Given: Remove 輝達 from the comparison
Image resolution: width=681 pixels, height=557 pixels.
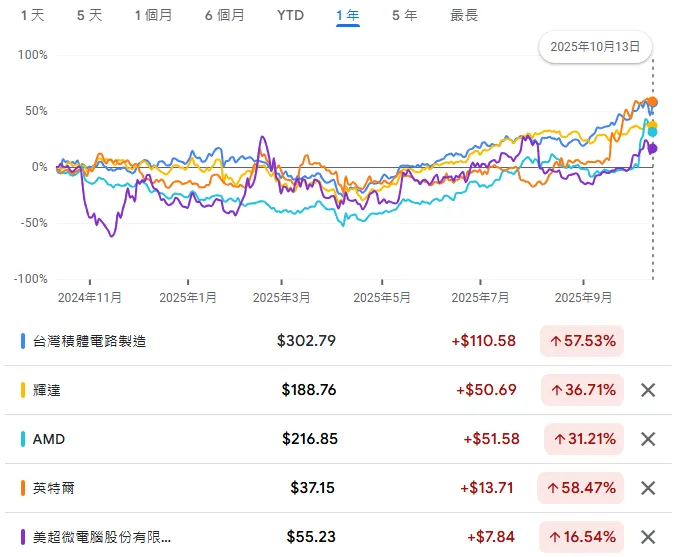Looking at the screenshot, I should 648,390.
